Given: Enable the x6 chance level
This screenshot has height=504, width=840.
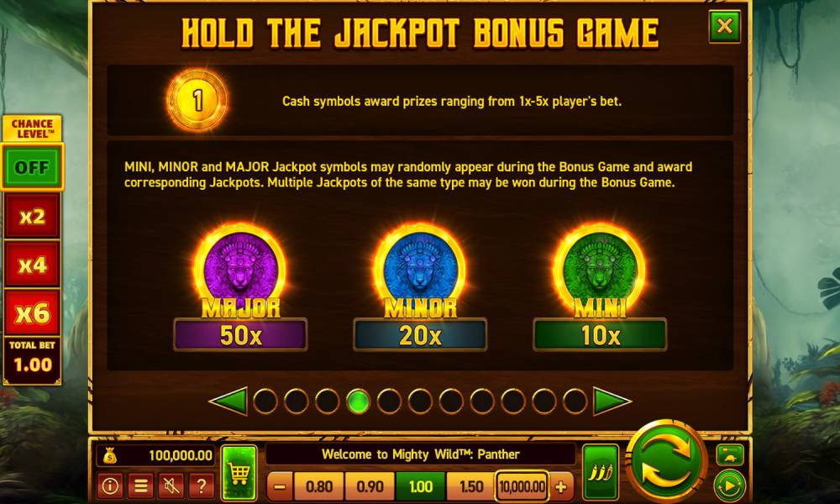Looking at the screenshot, I should coord(32,312).
